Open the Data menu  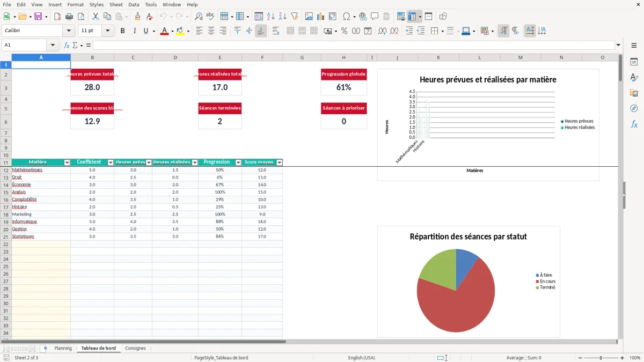pos(134,4)
